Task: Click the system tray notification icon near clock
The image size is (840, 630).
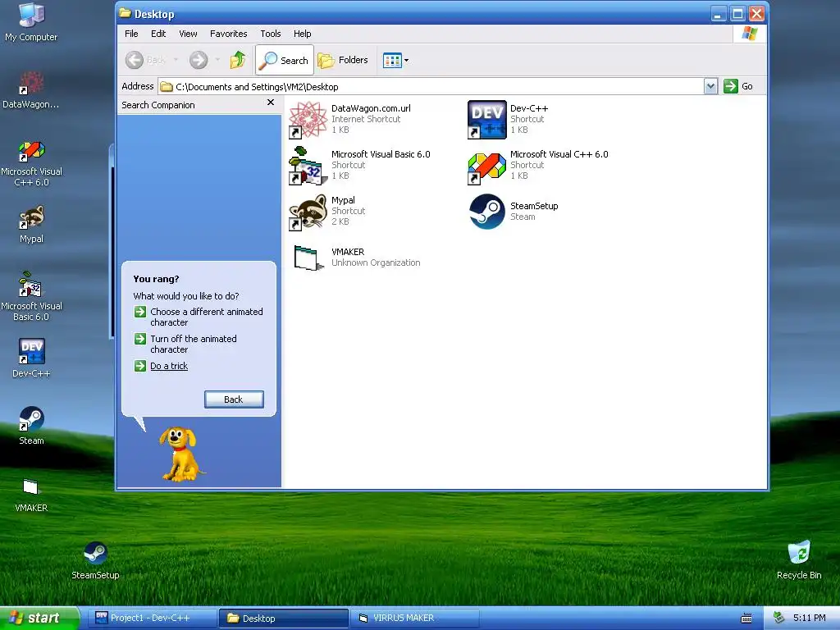Action: [779, 618]
